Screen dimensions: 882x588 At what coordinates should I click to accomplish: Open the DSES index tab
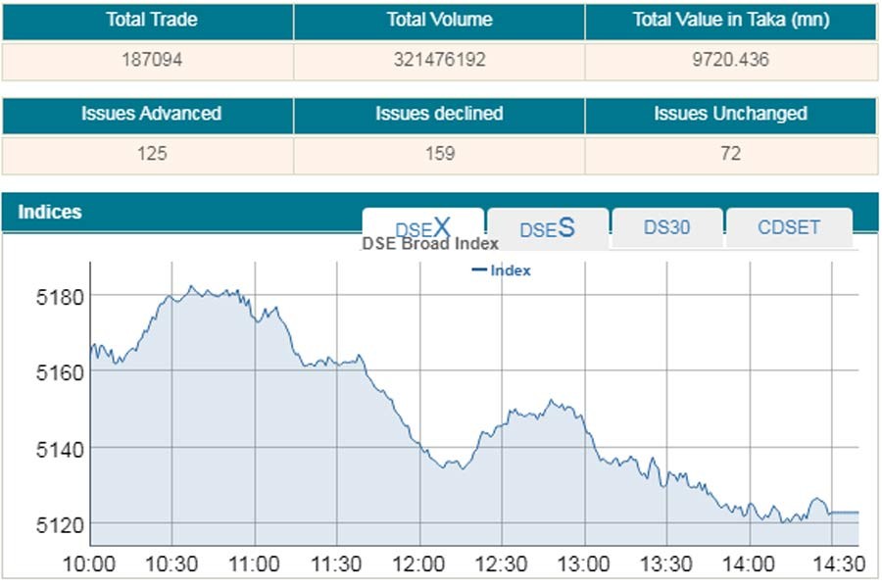(547, 228)
